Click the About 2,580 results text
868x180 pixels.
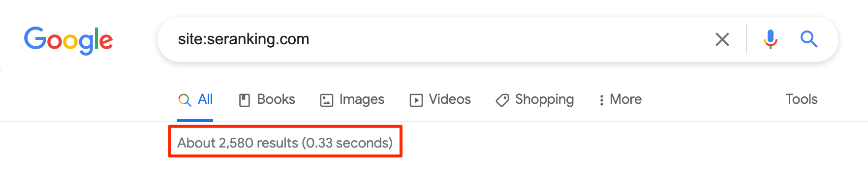pyautogui.click(x=238, y=143)
